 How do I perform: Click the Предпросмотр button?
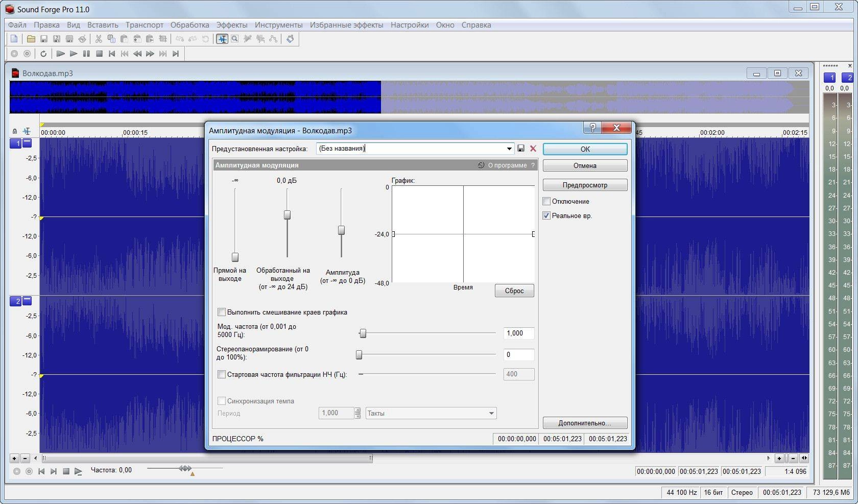click(585, 185)
